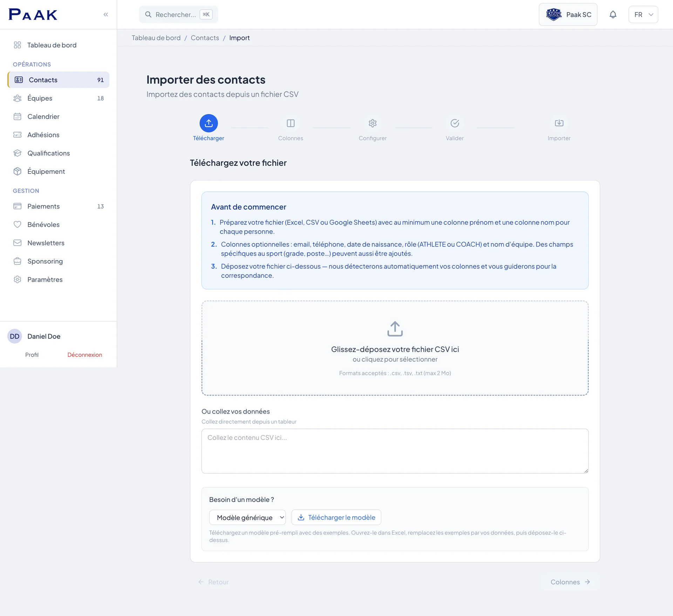Click the Importer step download icon
Viewport: 673px width, 616px height.
[x=559, y=123]
